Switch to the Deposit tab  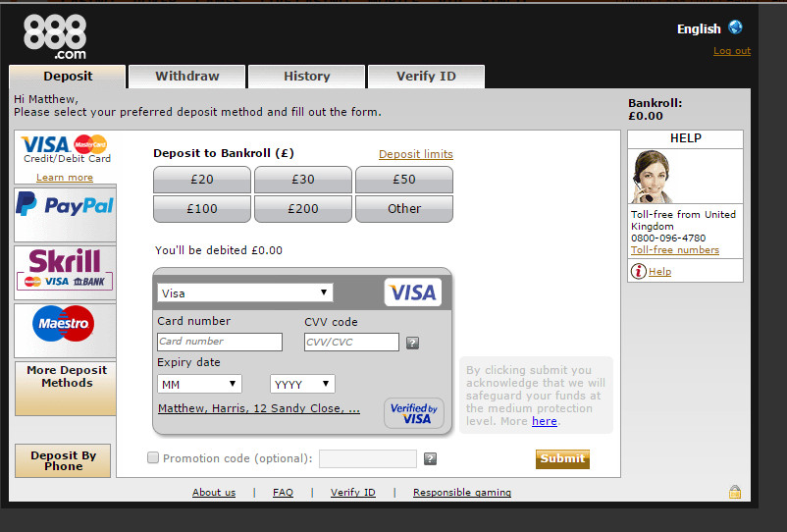coord(68,77)
